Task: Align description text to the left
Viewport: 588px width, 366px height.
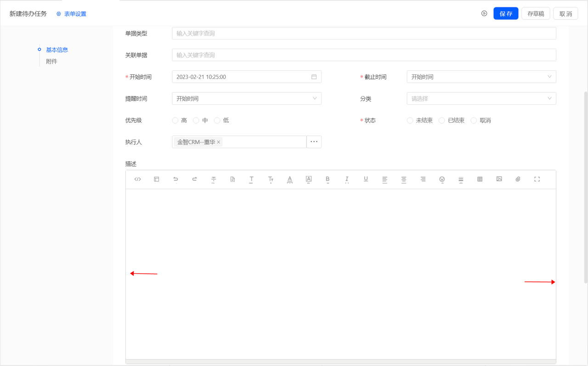Action: (x=385, y=179)
